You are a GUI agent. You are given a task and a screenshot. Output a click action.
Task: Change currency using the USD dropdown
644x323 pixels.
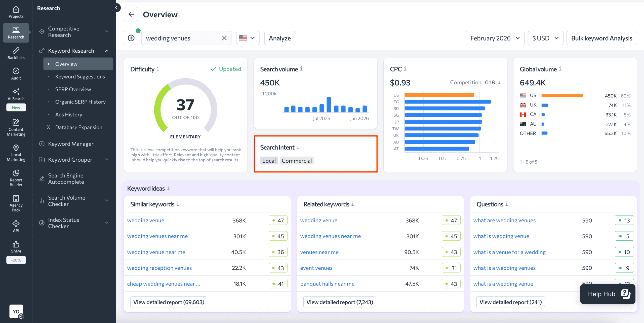[545, 38]
